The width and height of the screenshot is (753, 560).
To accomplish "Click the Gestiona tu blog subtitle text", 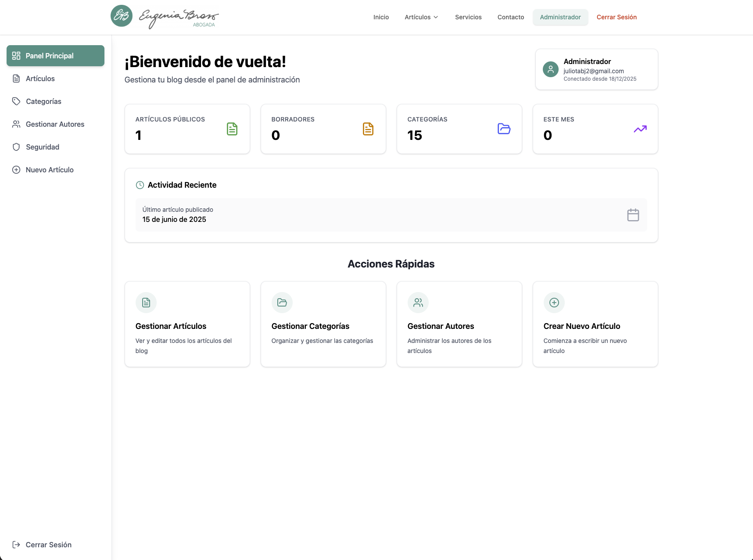I will 212,80.
